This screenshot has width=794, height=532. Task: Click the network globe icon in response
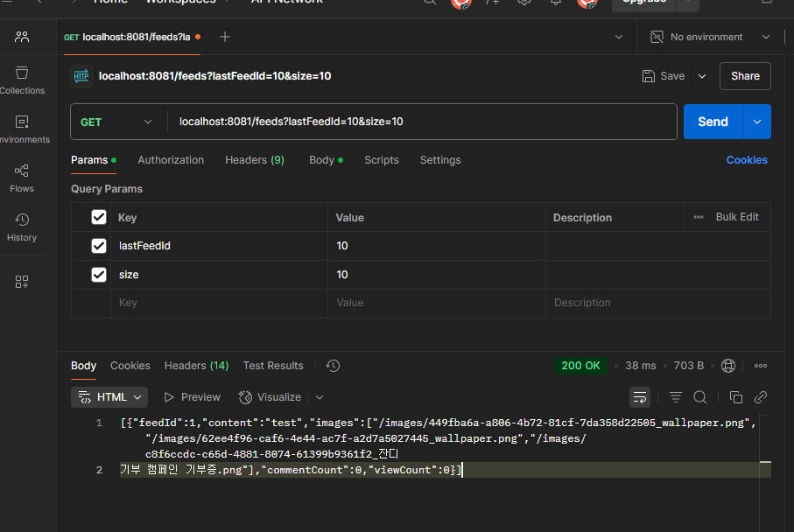(728, 366)
